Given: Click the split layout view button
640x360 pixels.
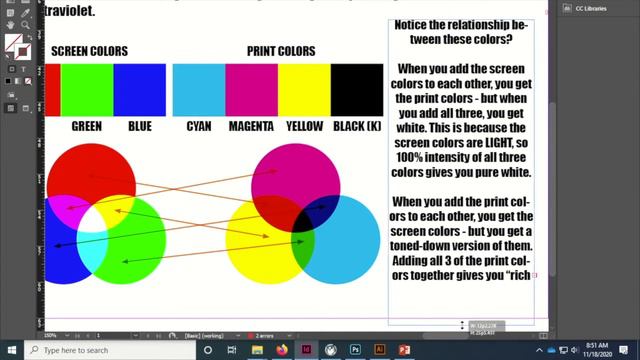Looking at the screenshot, I should pyautogui.click(x=543, y=336).
